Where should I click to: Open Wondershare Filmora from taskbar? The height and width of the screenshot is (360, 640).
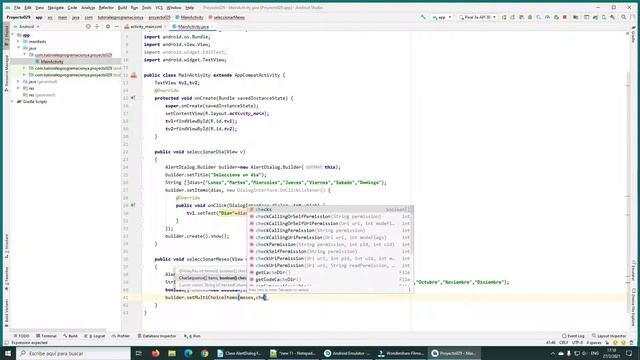click(x=401, y=353)
